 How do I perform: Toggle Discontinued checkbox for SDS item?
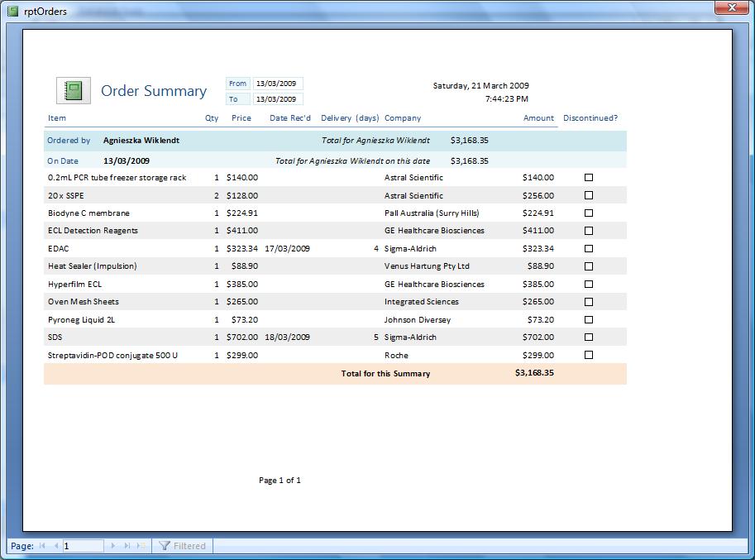point(589,337)
